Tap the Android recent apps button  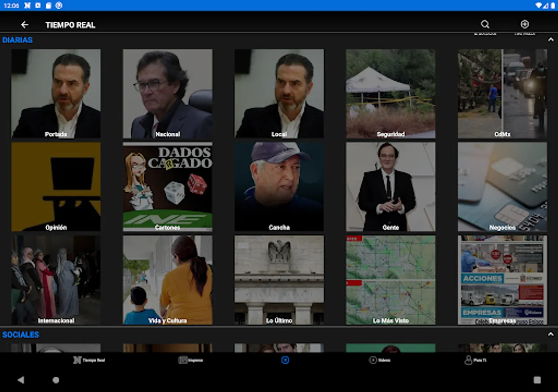tap(537, 380)
